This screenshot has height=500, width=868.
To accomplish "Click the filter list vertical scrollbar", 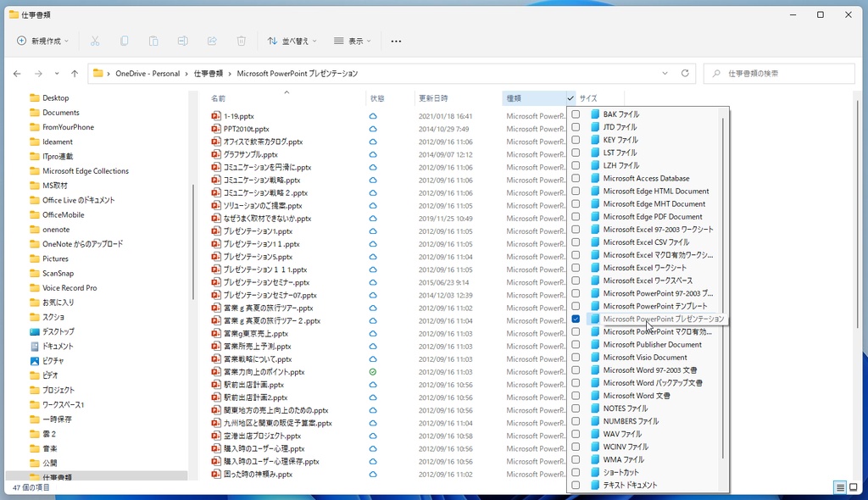I will (723, 288).
